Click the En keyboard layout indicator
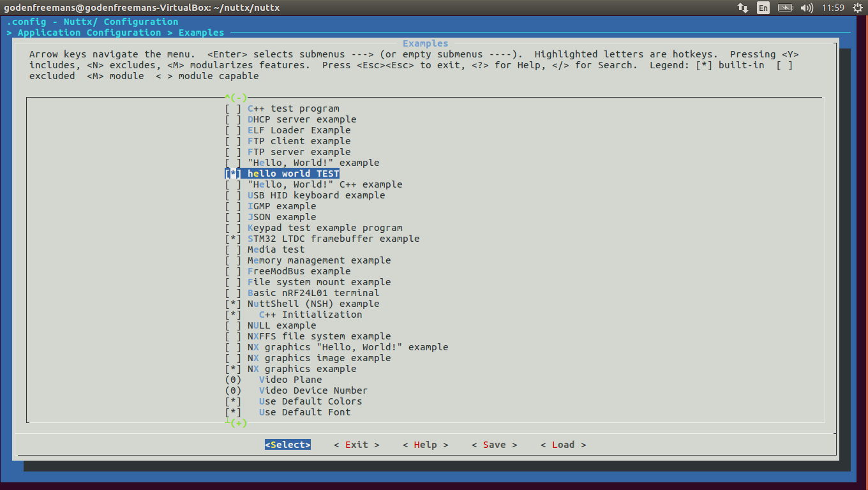Screen dimensions: 868x490 [763, 8]
